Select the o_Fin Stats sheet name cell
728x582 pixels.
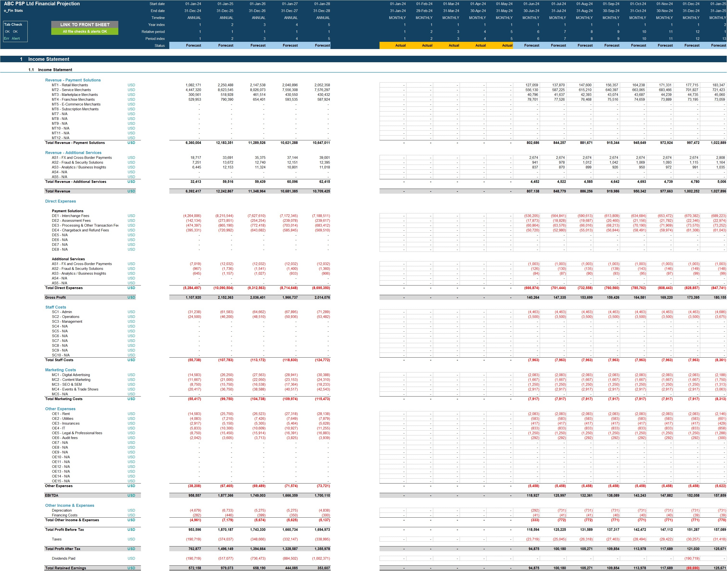13,11
